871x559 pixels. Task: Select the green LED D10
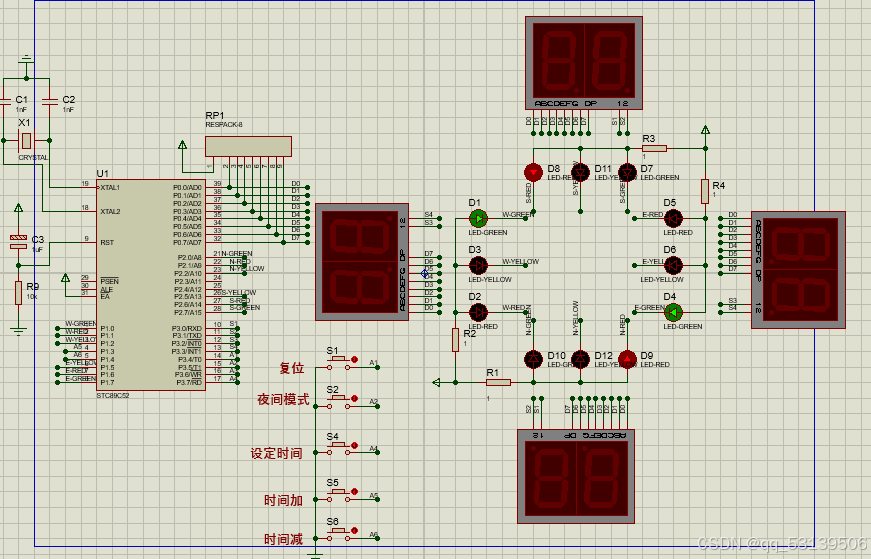click(533, 359)
